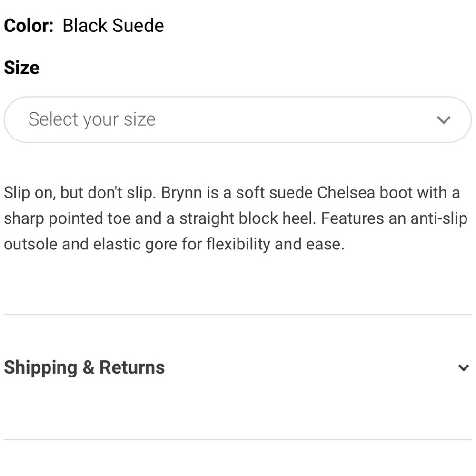The height and width of the screenshot is (476, 476).
Task: Click the Black Suede color label
Action: tap(112, 25)
